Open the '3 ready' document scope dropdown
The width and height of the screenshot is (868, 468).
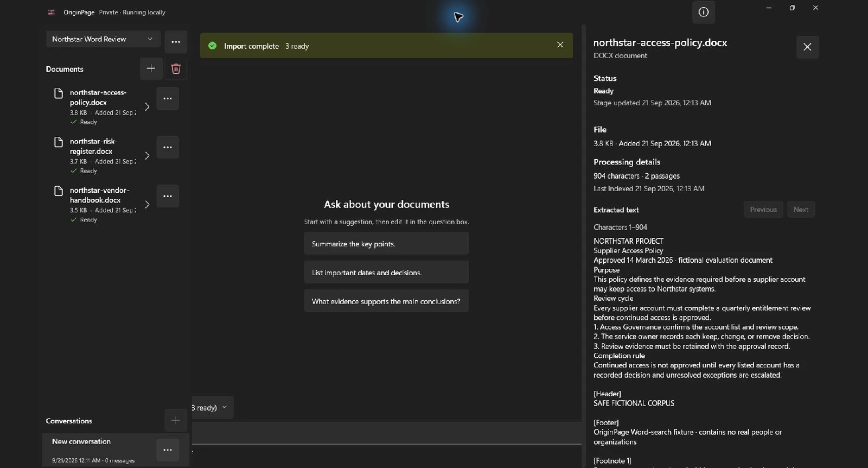click(212, 407)
